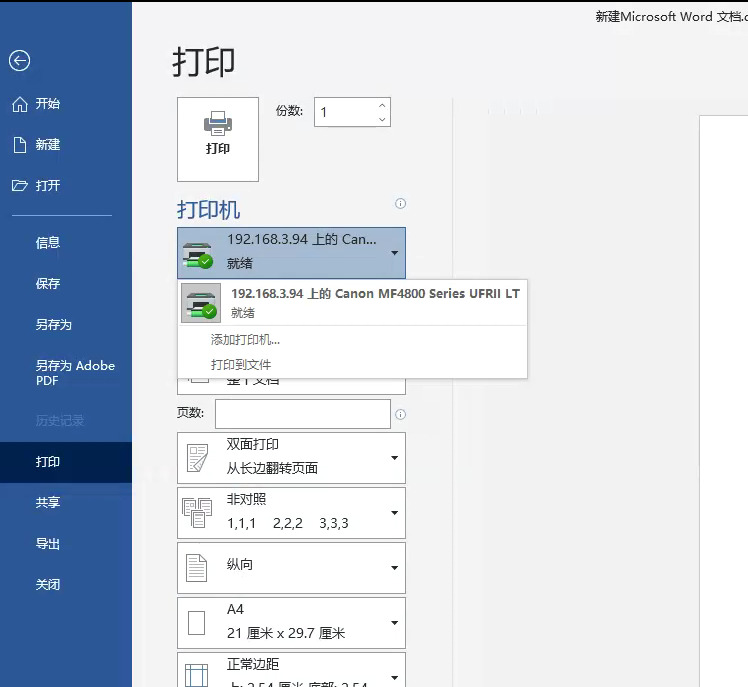748x687 pixels.
Task: Go back using the circled arrow icon
Action: pos(20,61)
